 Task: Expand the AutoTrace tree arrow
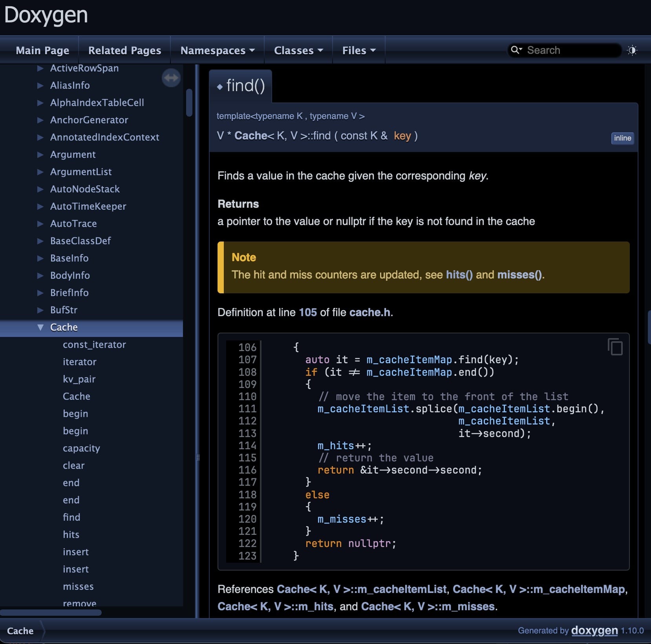(40, 223)
